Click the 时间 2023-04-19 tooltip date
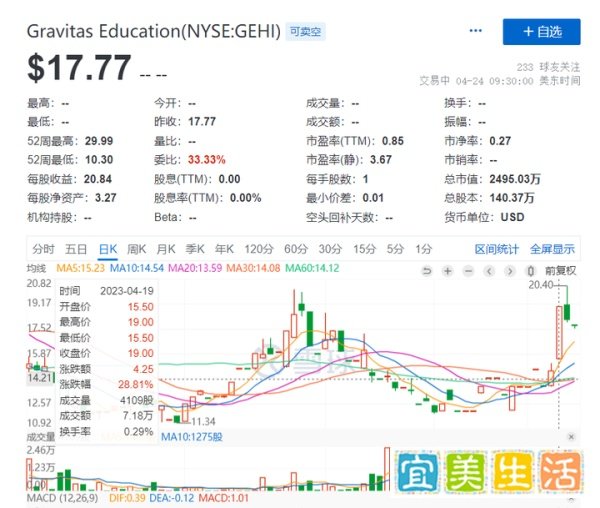The width and height of the screenshot is (600, 508). (x=127, y=291)
